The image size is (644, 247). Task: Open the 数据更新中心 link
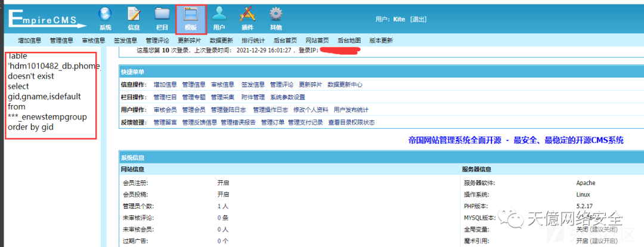(345, 85)
